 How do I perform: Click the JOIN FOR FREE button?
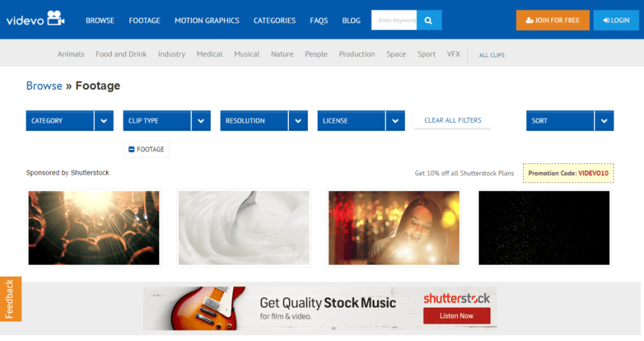(552, 20)
